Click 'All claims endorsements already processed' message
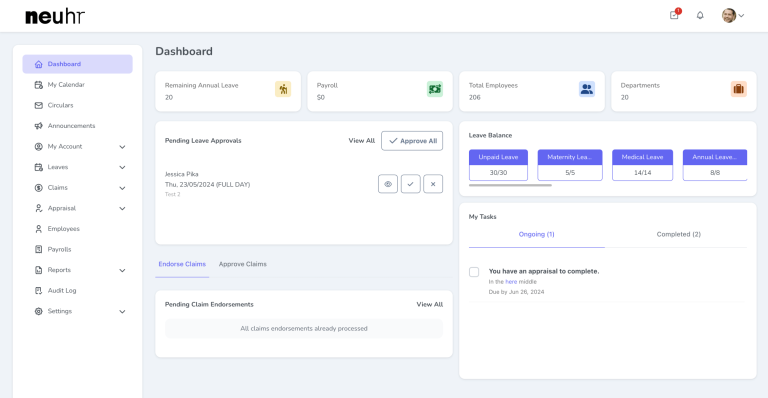 304,328
